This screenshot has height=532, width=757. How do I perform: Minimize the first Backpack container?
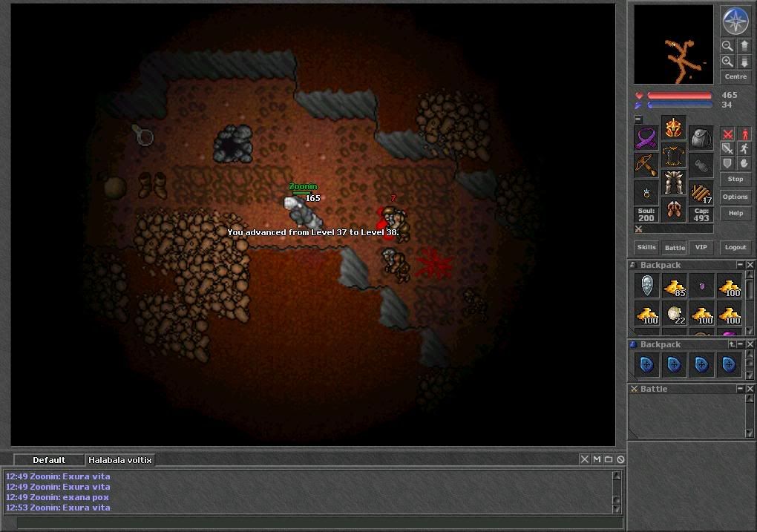click(740, 265)
